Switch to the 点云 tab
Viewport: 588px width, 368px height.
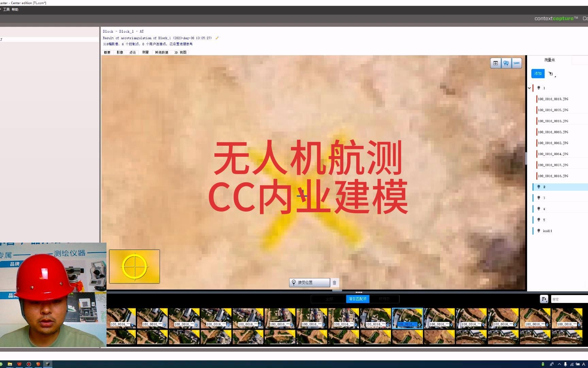tap(132, 52)
